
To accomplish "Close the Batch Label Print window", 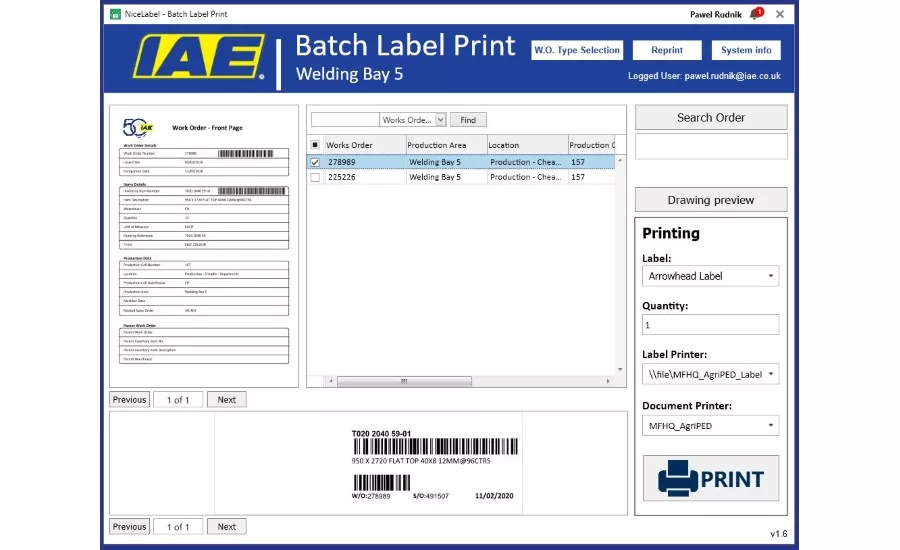I will click(779, 14).
